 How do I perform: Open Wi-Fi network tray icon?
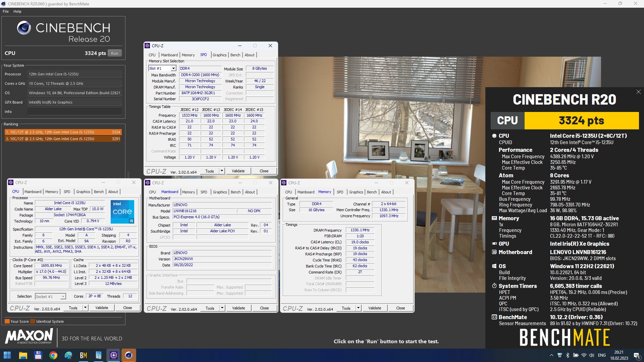584,355
